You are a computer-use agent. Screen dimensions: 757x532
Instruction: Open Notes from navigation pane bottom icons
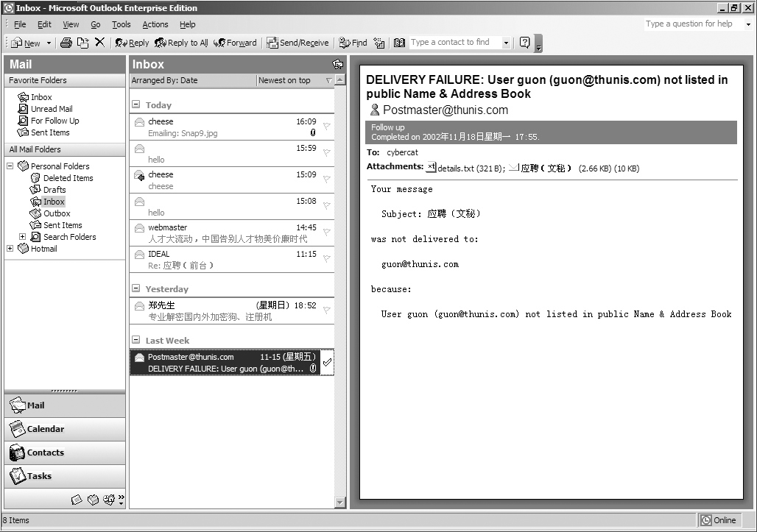[77, 500]
